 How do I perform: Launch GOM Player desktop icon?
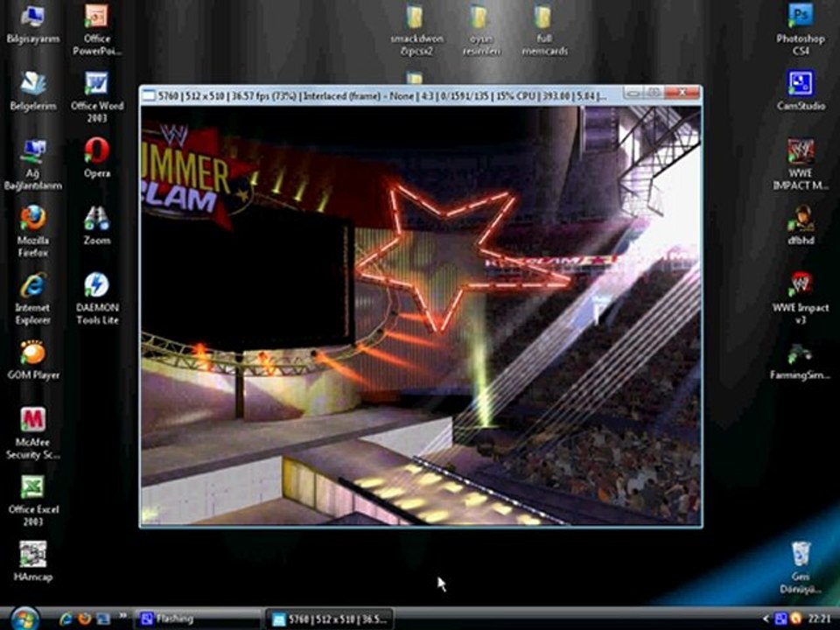(32, 360)
